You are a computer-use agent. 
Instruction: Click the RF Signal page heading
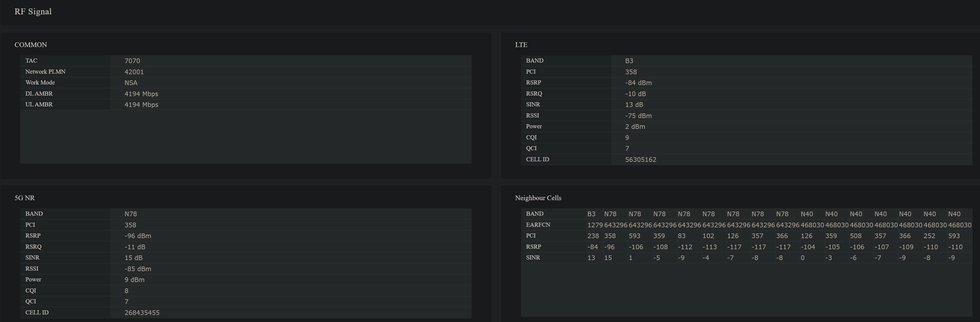[x=33, y=11]
